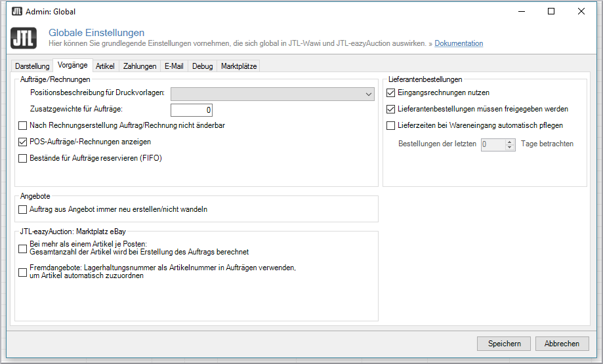The image size is (603, 364).
Task: Enable Lieferzeiten bei Wareneingang automatisch pflegen
Action: 391,125
